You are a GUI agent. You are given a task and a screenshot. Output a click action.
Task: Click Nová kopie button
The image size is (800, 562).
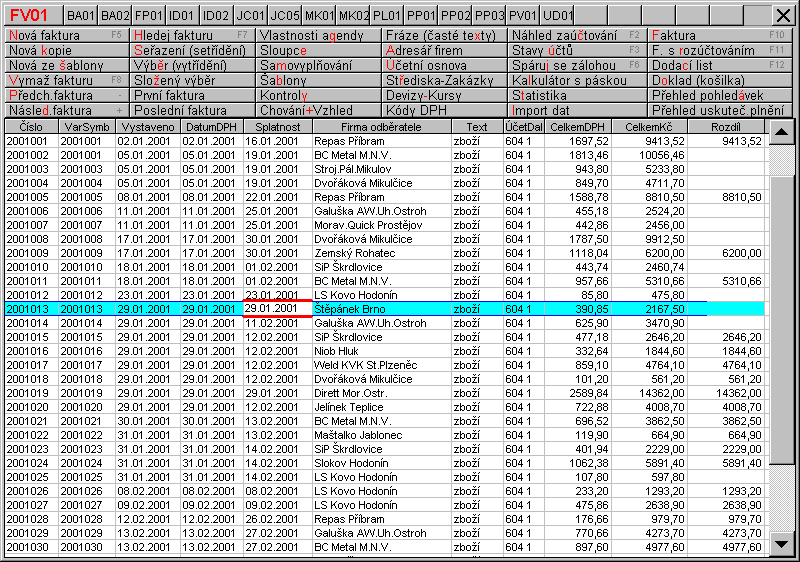(66, 50)
